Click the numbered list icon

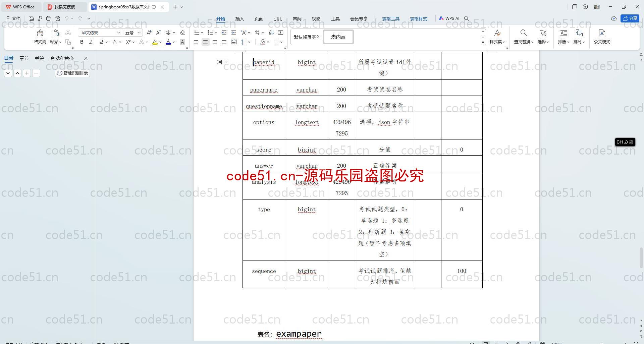[x=210, y=33]
